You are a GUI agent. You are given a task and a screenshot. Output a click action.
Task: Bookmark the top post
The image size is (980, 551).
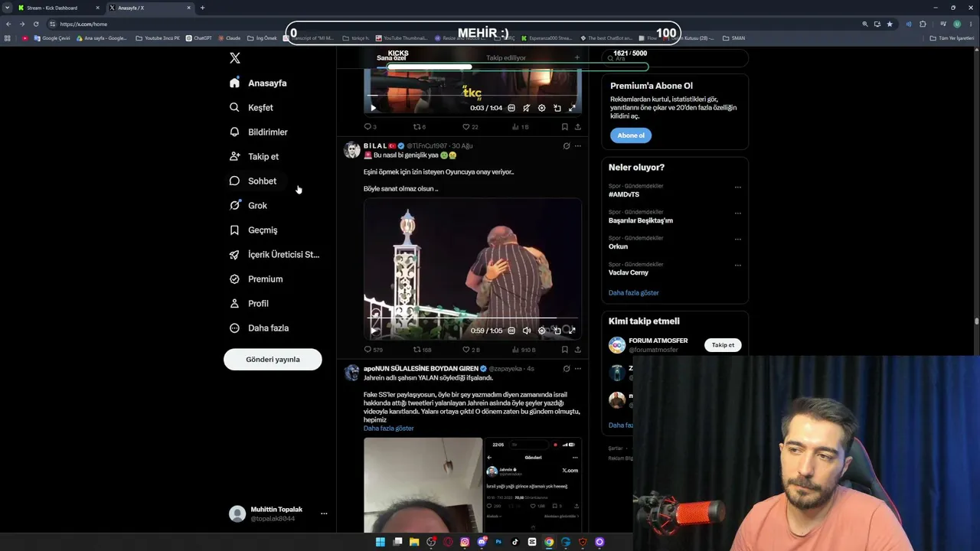(x=565, y=127)
